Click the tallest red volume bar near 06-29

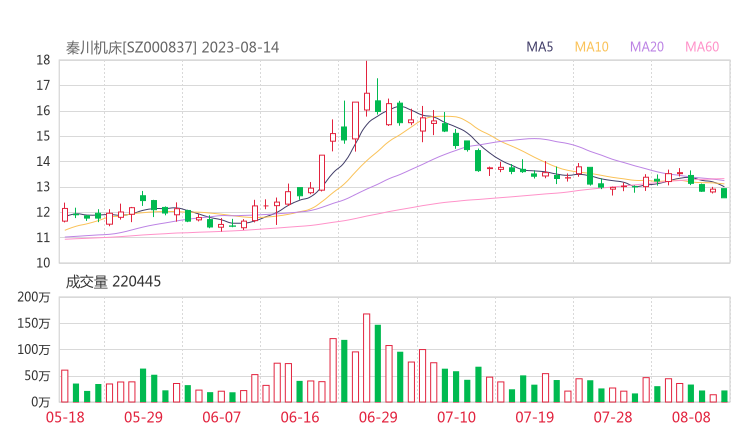point(366,358)
